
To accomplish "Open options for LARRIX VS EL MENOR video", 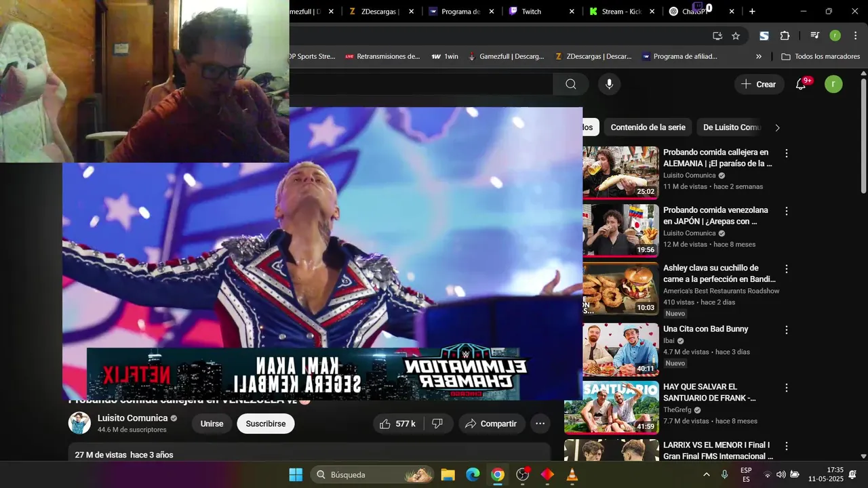I will point(787,446).
